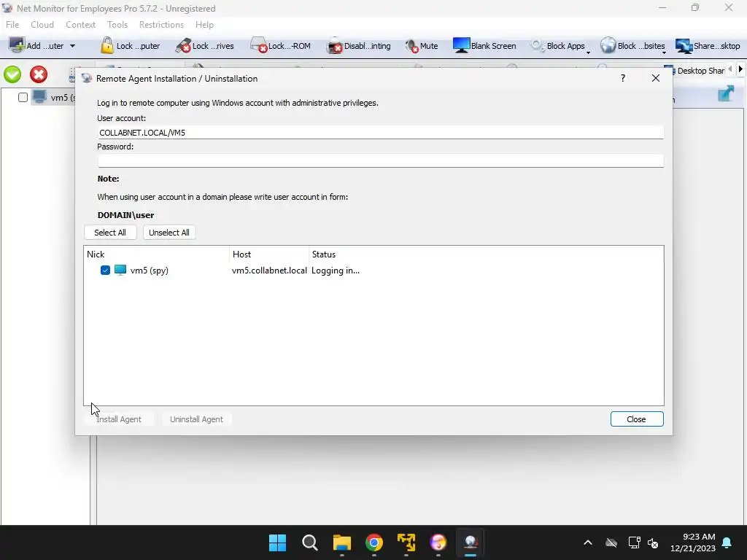Click the dialog help question mark
The height and width of the screenshot is (560, 747).
click(x=623, y=78)
